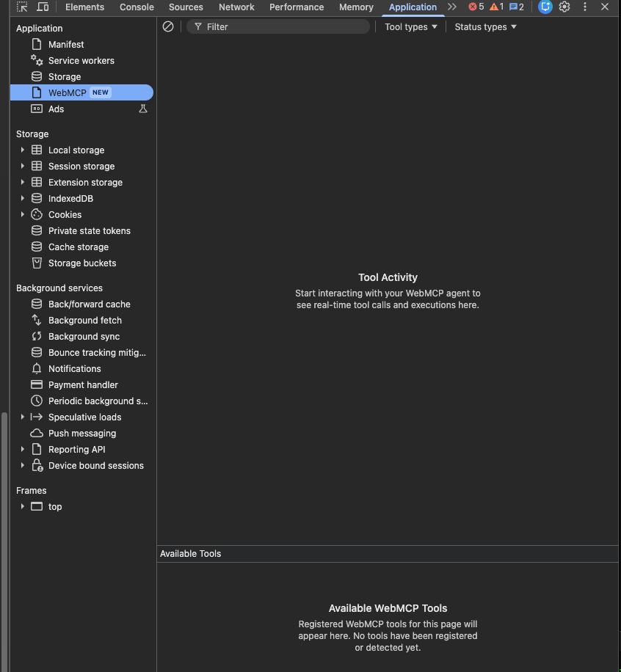Open the three-dot customize DevTools menu
Image resolution: width=621 pixels, height=672 pixels.
pyautogui.click(x=585, y=7)
